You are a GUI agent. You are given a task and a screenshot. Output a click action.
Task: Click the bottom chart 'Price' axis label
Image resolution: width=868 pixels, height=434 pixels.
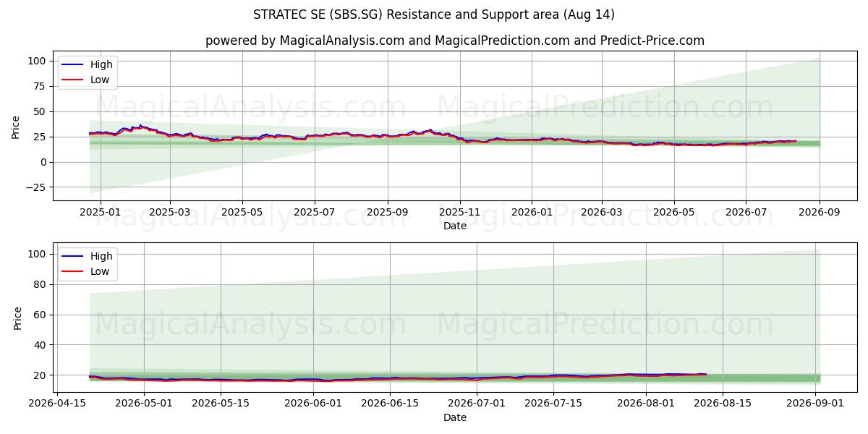point(17,318)
